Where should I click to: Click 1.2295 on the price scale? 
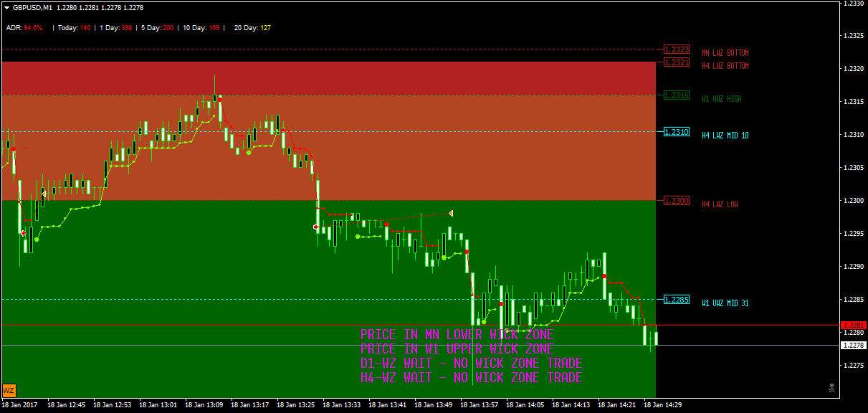[854, 234]
